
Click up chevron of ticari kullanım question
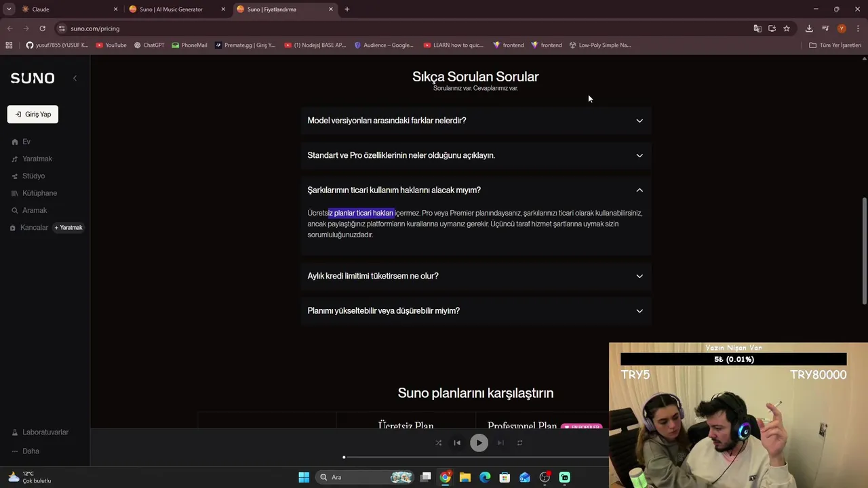click(x=639, y=190)
